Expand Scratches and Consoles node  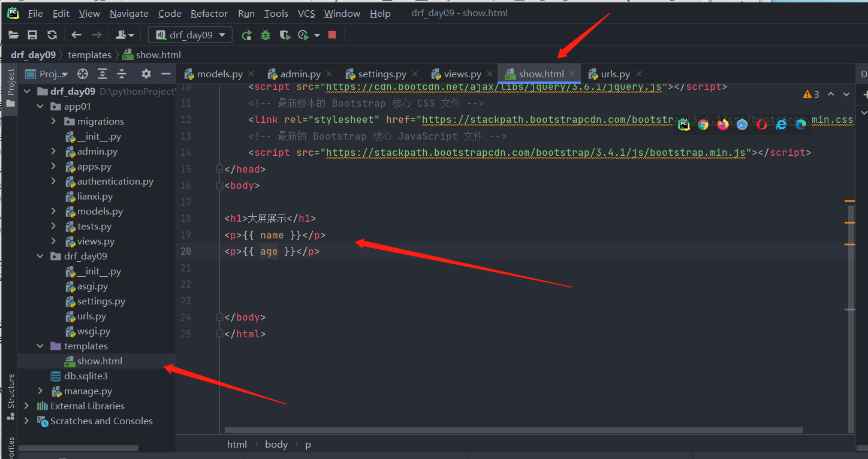pos(26,421)
